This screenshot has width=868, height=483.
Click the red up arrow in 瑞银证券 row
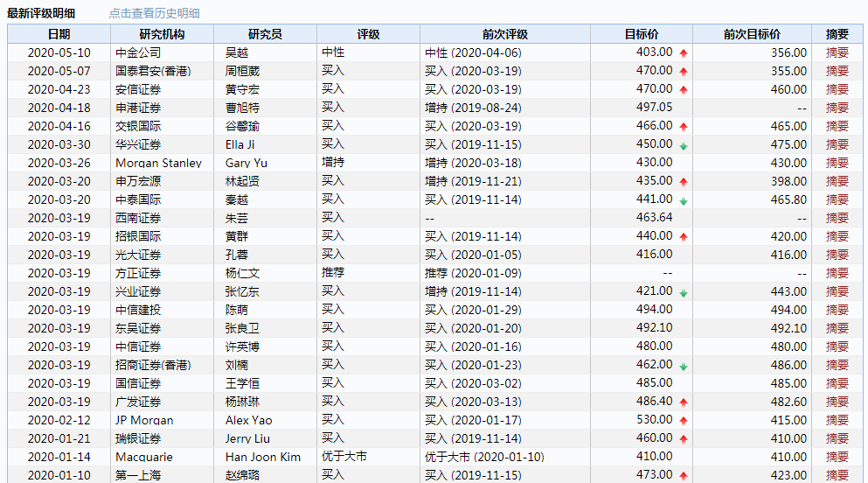[684, 438]
